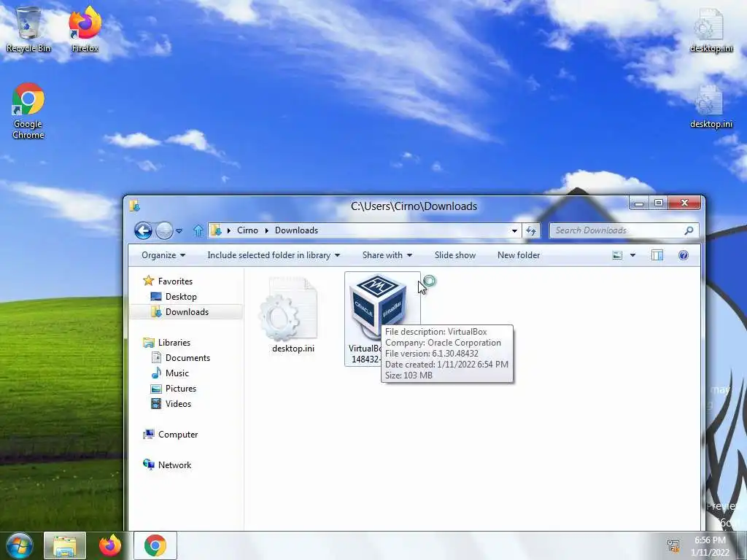The height and width of the screenshot is (560, 747).
Task: Click the Firefox taskbar icon
Action: click(x=110, y=545)
